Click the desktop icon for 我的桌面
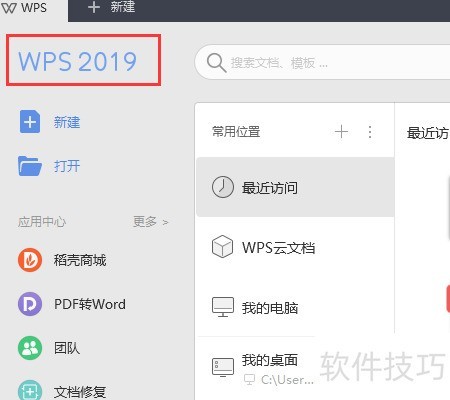 (x=223, y=367)
